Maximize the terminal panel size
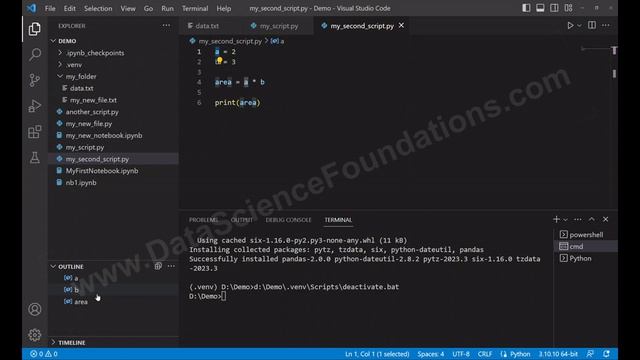Image resolution: width=640 pixels, height=360 pixels. coord(591,220)
